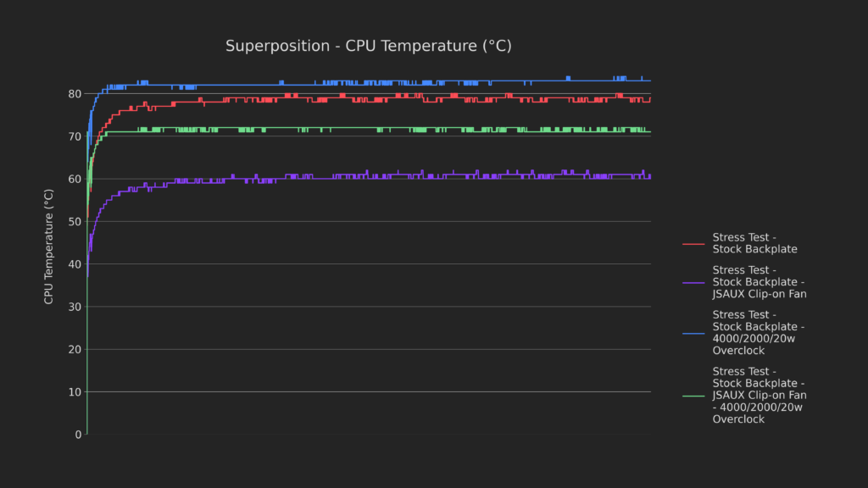The height and width of the screenshot is (488, 868).
Task: Click the 10 y-axis tick label
Action: coord(75,392)
